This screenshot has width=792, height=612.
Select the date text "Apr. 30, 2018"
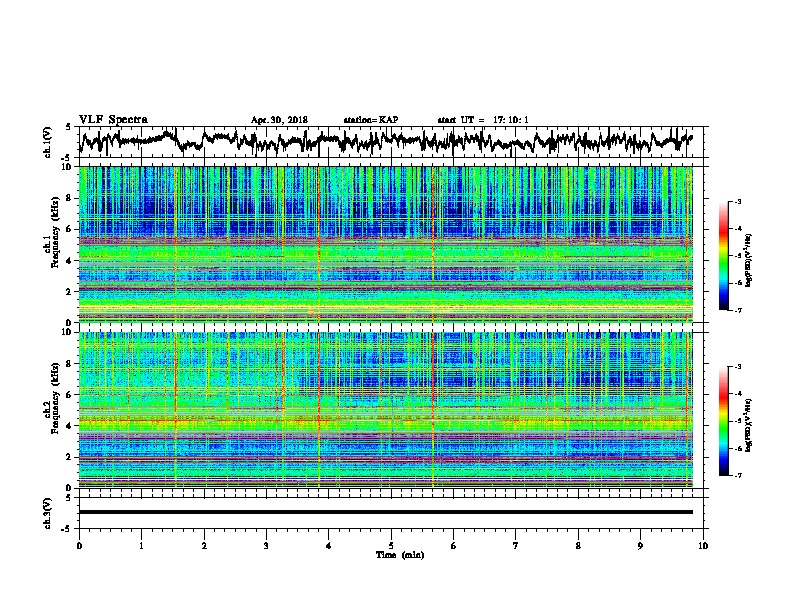pyautogui.click(x=279, y=120)
